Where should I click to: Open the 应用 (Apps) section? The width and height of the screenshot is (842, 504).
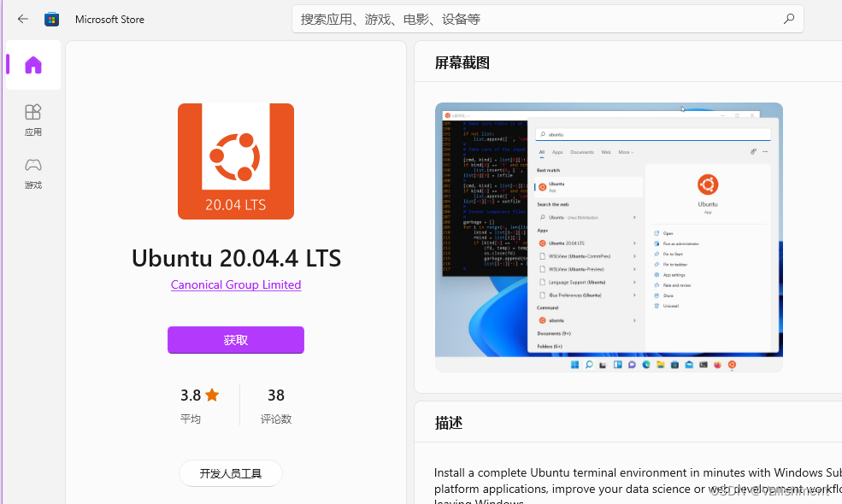pyautogui.click(x=33, y=120)
